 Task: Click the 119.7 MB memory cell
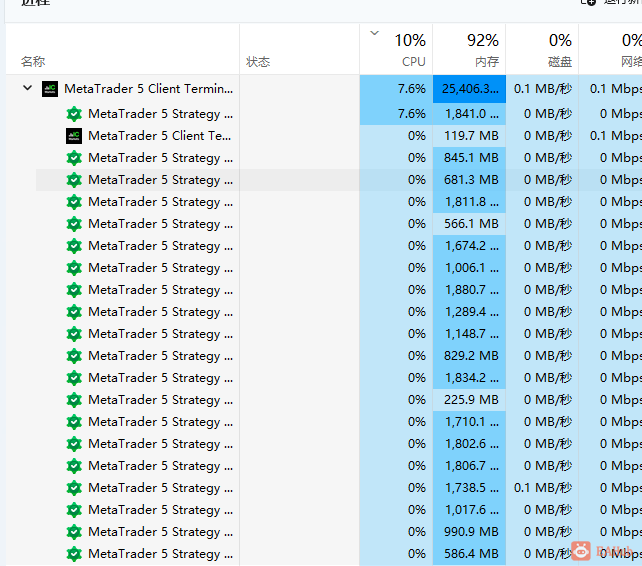pos(469,136)
